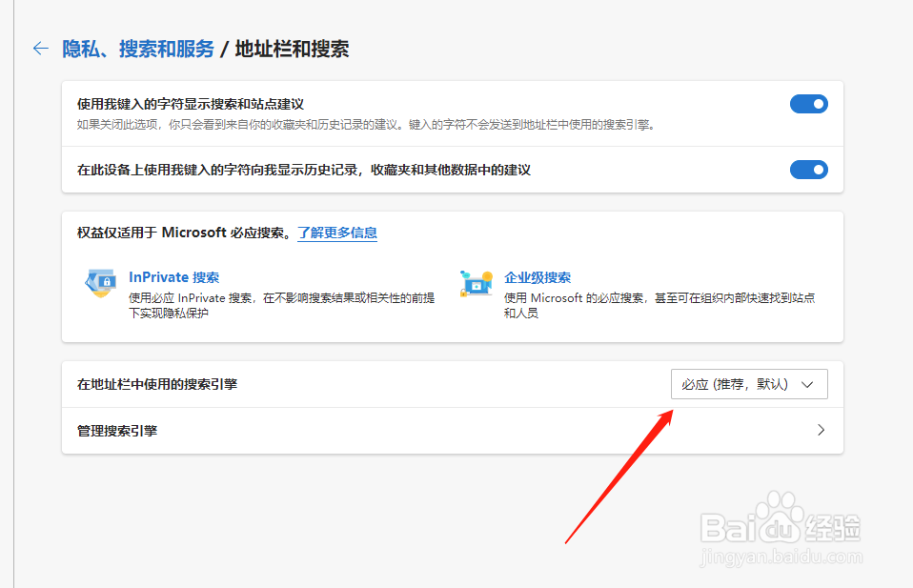Open 管理搜索引擎 via chevron arrow
This screenshot has height=588, width=913.
(821, 430)
